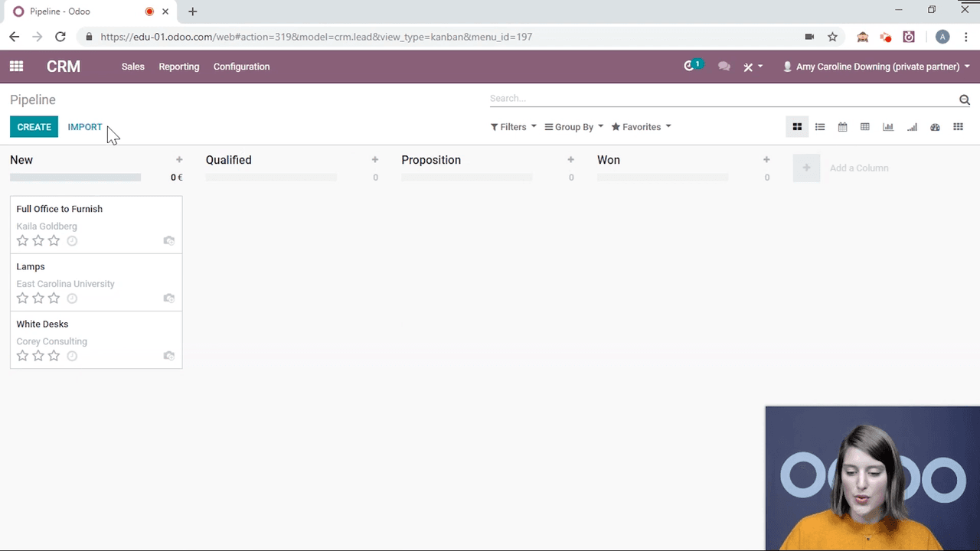Switch to calendar view
Screen dimensions: 980x551
click(x=842, y=127)
